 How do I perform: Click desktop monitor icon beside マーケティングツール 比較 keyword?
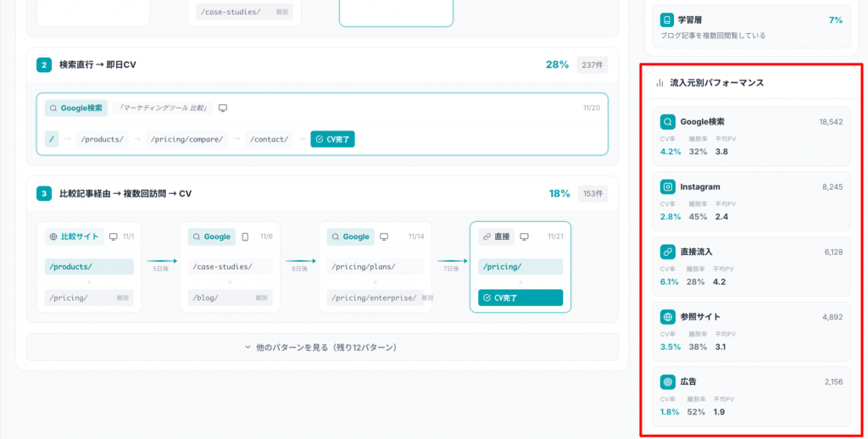(x=223, y=108)
